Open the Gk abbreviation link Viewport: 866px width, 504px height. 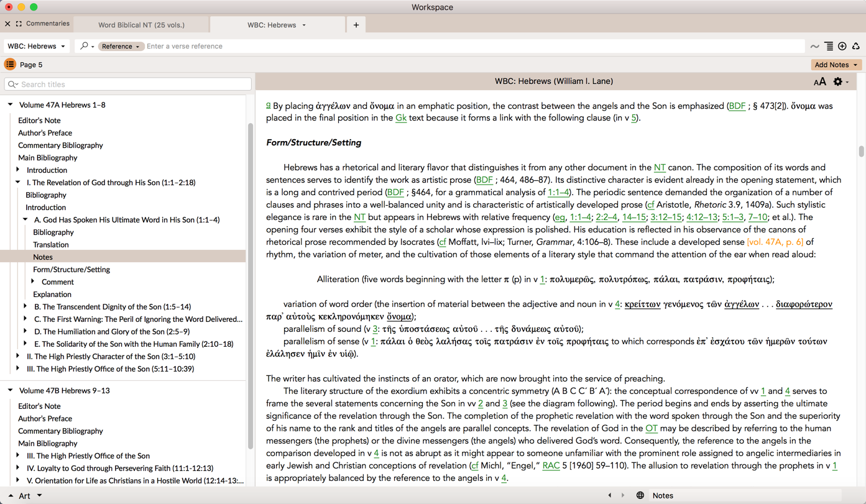click(x=401, y=118)
